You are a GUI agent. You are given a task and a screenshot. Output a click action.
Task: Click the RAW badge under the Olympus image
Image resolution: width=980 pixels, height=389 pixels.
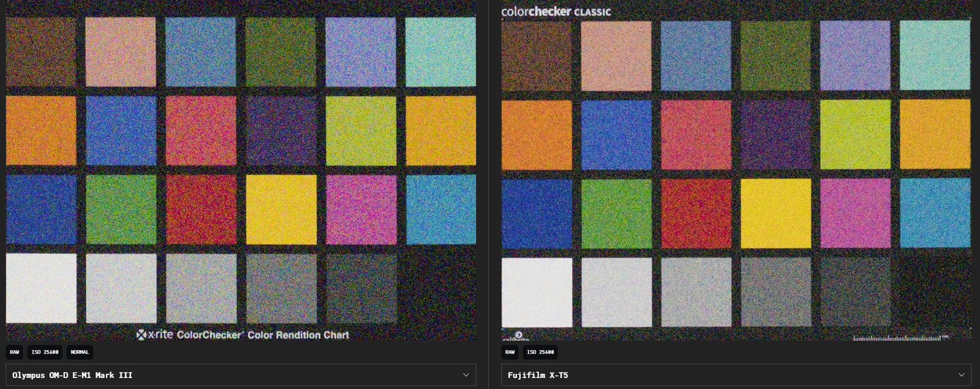(15, 352)
